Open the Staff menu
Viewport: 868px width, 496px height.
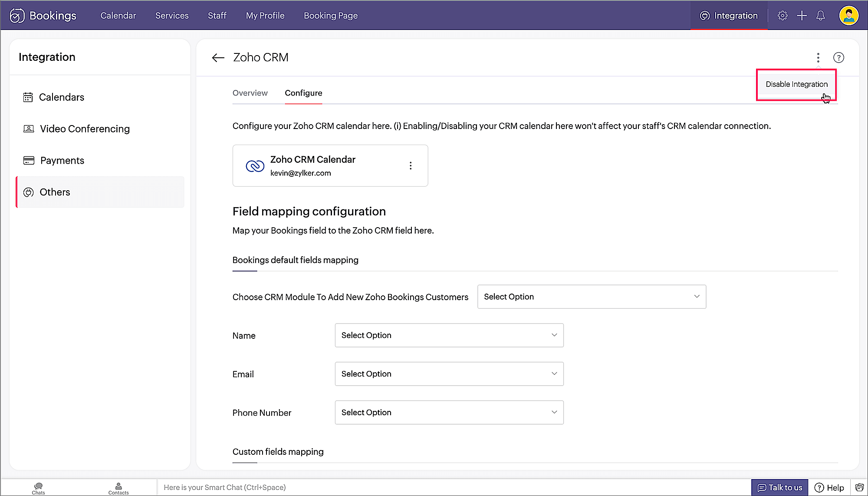(217, 16)
